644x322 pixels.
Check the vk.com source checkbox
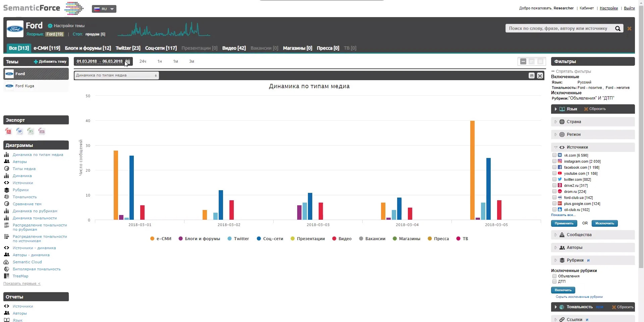554,155
